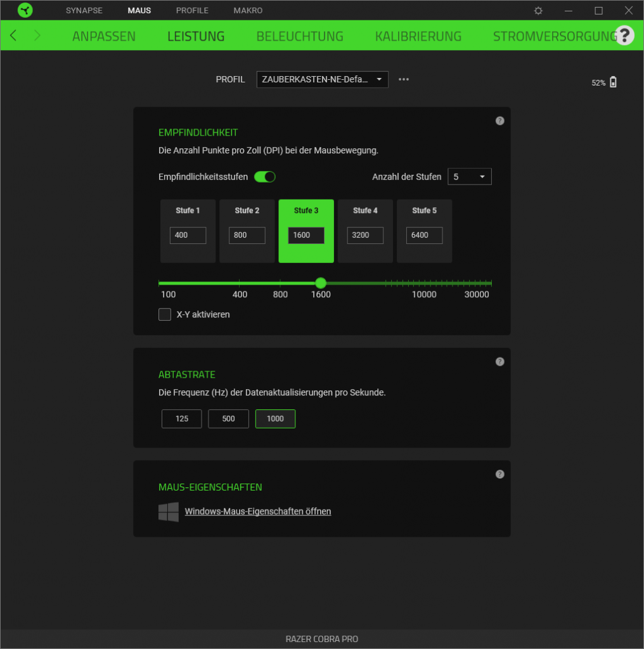Go to BELEUCHTUNG tab
Viewport: 644px width, 649px height.
point(300,36)
